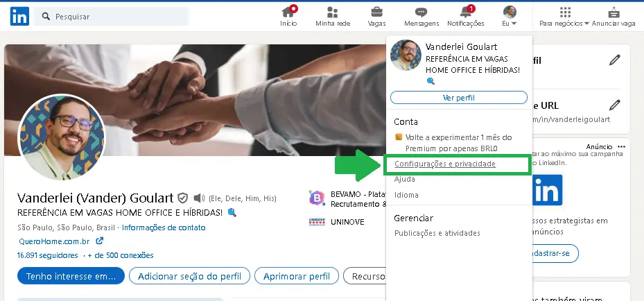The width and height of the screenshot is (644, 301).
Task: Click magnifier emoji in headline
Action: 232,213
